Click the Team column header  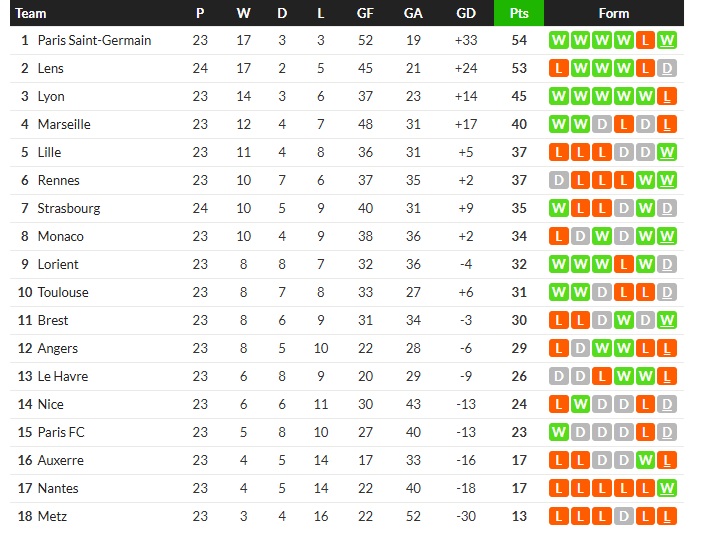click(x=31, y=13)
